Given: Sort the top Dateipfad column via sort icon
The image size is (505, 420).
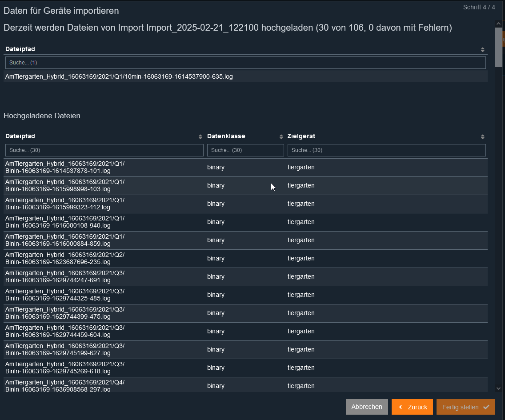Looking at the screenshot, I should pos(482,49).
